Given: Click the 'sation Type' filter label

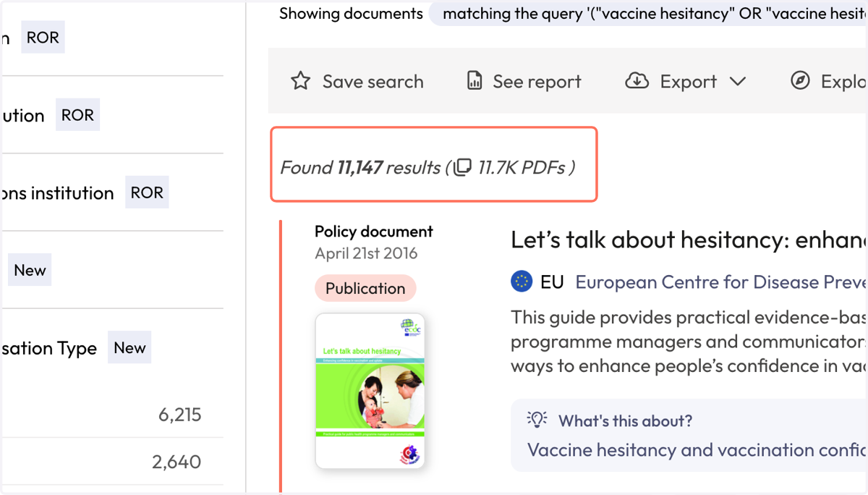Looking at the screenshot, I should [49, 348].
